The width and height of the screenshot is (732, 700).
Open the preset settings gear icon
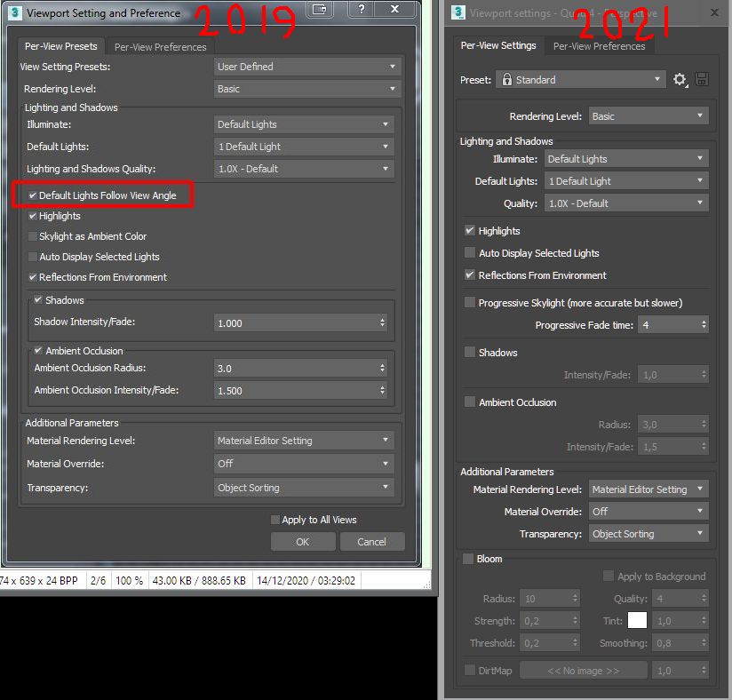pyautogui.click(x=680, y=79)
